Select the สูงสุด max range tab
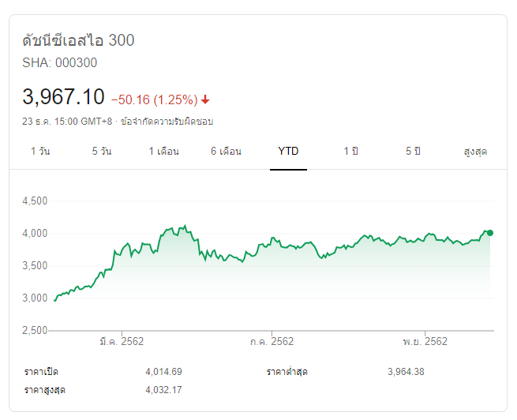This screenshot has height=420, width=517. [475, 151]
